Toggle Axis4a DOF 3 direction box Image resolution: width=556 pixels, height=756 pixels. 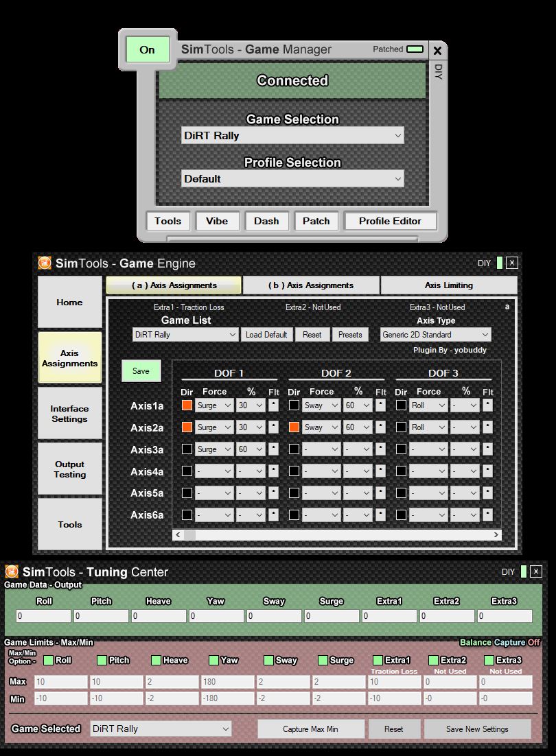point(401,471)
